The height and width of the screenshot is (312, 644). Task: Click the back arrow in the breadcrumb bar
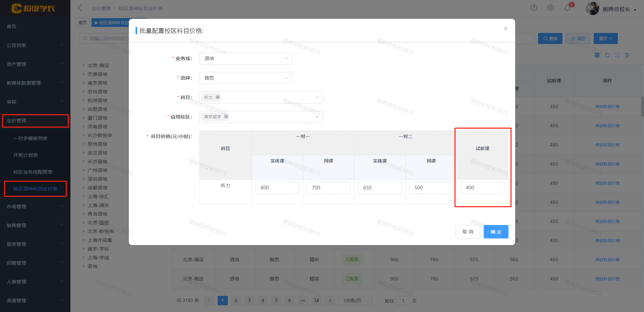[x=79, y=8]
